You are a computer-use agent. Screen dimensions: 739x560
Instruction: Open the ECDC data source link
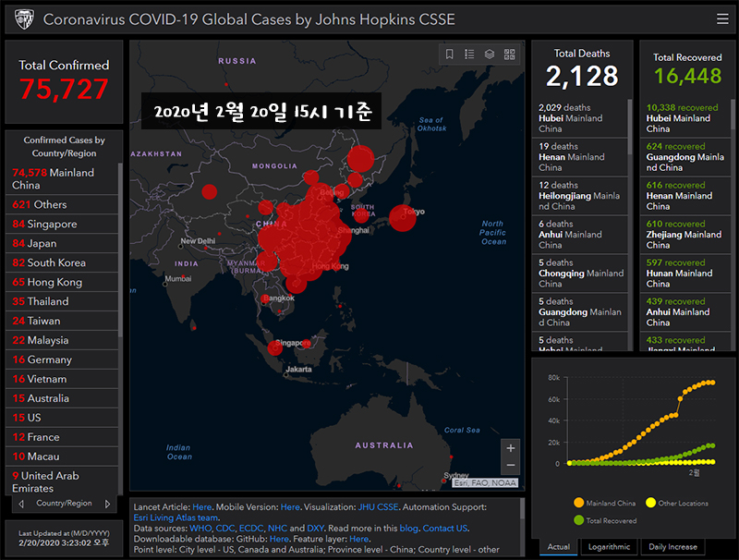point(250,529)
